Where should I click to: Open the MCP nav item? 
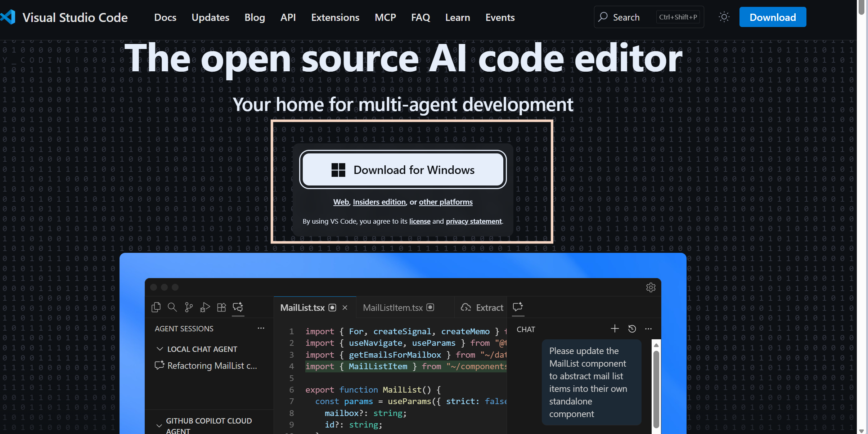385,17
